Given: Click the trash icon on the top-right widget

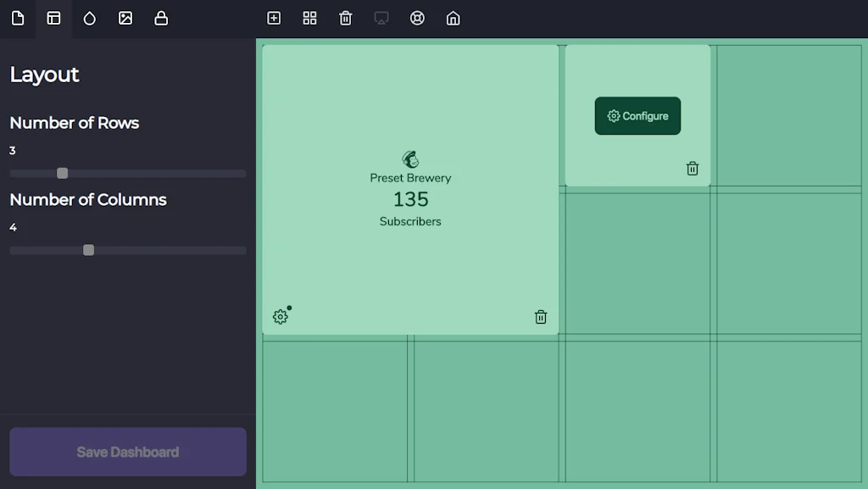Looking at the screenshot, I should point(693,169).
